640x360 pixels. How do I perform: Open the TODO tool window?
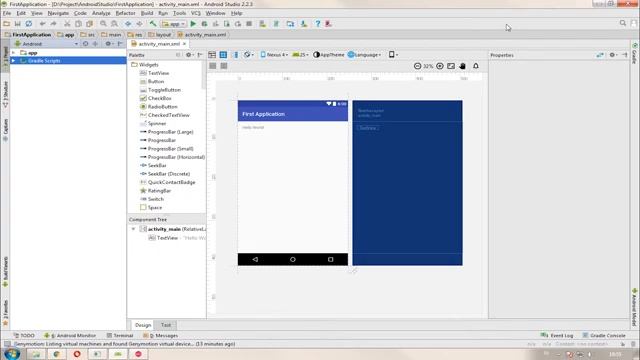coord(24,335)
